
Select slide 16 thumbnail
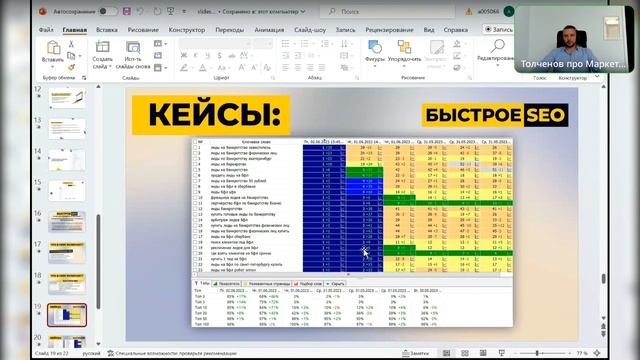[67, 221]
